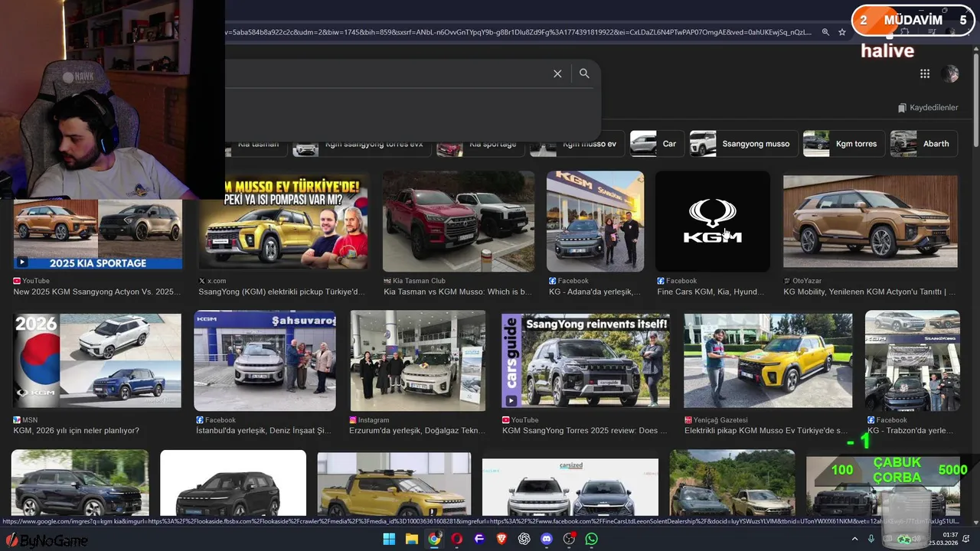
Task: Show hidden system tray icons
Action: 854,540
